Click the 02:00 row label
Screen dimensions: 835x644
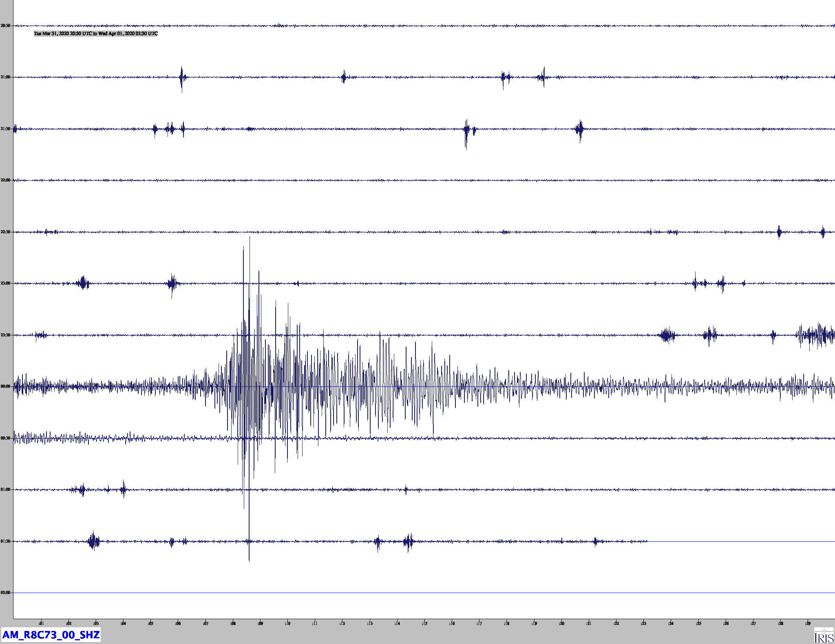5,593
